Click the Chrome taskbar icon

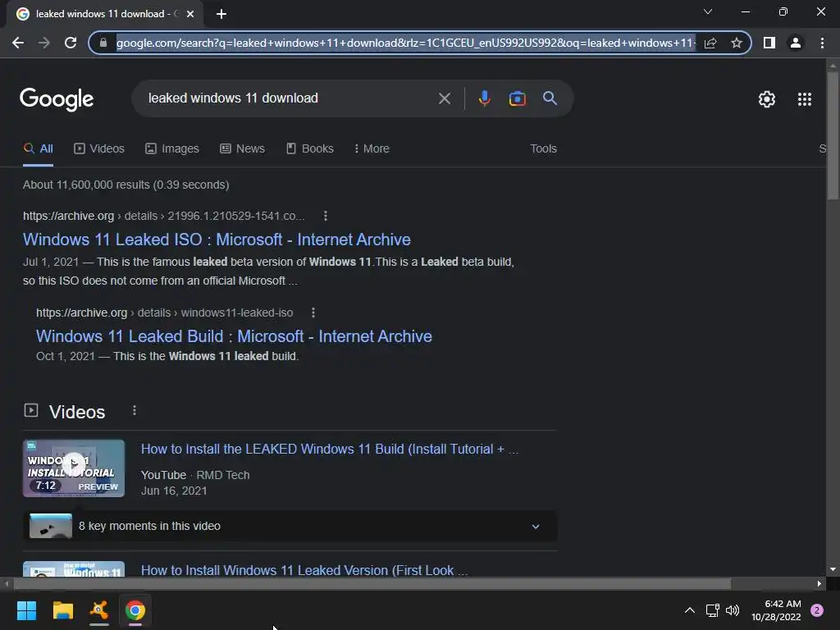click(x=135, y=610)
